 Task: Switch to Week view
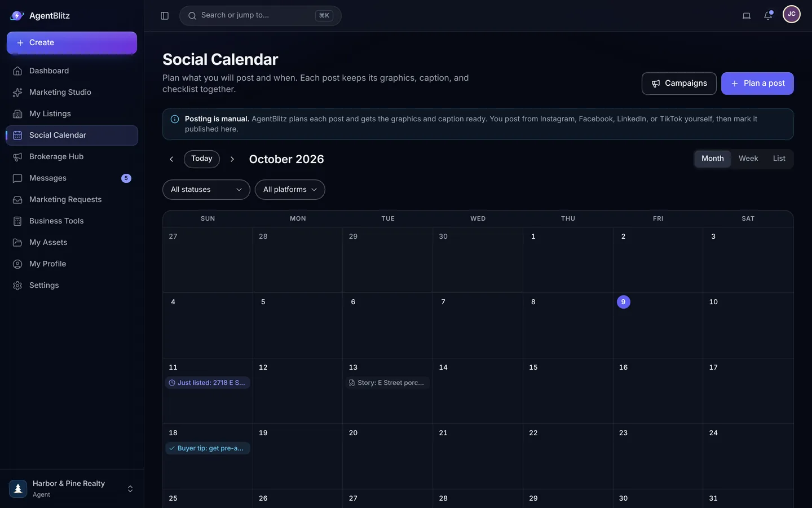[748, 159]
